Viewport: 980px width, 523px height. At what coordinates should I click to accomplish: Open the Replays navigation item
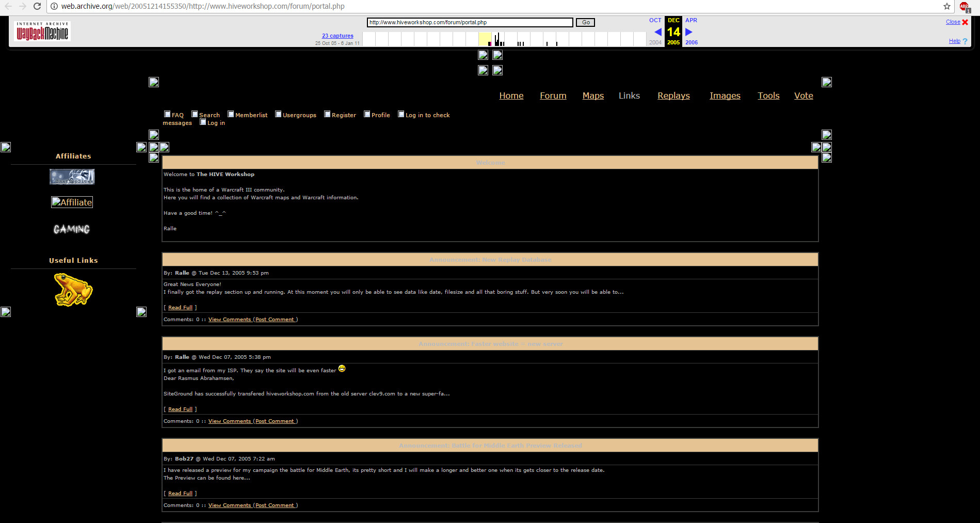[673, 96]
